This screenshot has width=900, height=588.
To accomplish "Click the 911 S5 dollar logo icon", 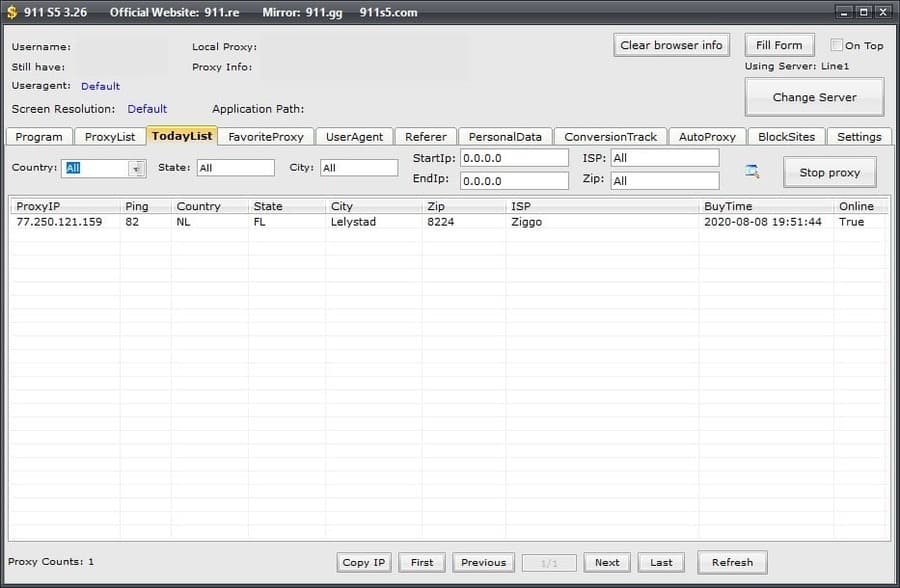I will coord(11,12).
